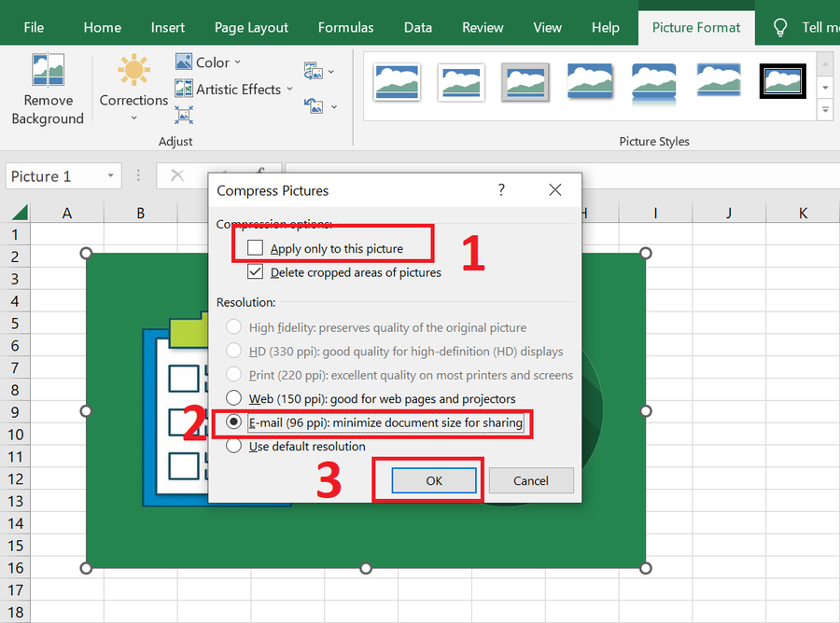Select Print (220 ppi) resolution option

[x=233, y=374]
